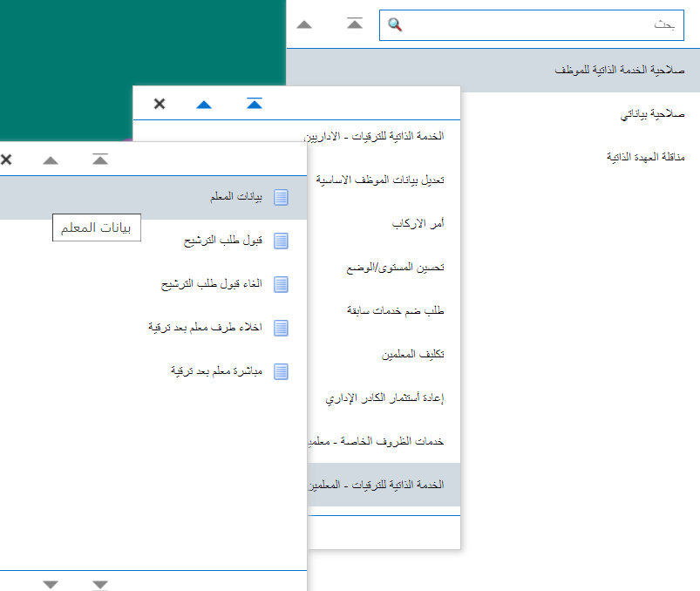
Task: Click the blue scroll-to-top double arrow icon
Action: click(x=253, y=103)
